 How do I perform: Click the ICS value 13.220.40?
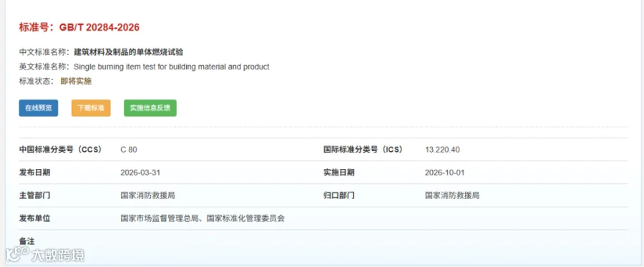tap(442, 150)
